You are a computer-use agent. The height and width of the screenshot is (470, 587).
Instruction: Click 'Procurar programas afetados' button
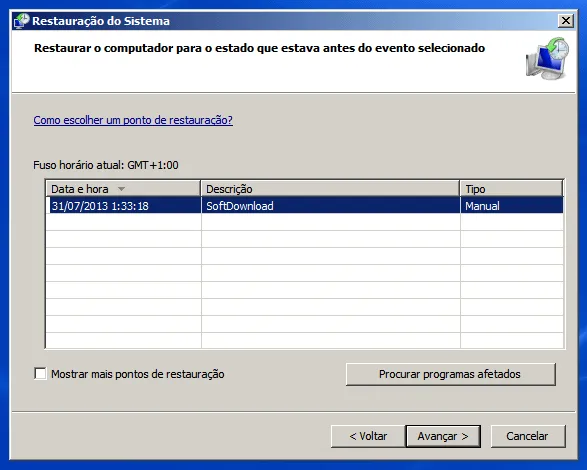click(x=450, y=374)
